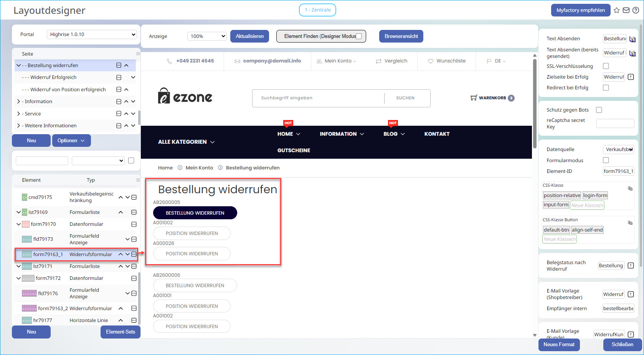Click the reCaptcha secret Key input field
Screen dimensions: 644x355
[615, 123]
